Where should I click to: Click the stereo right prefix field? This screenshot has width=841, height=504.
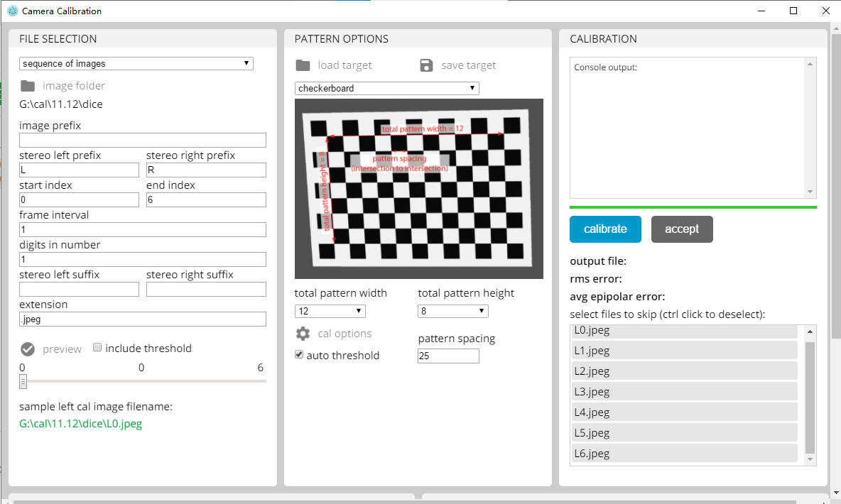tap(206, 170)
